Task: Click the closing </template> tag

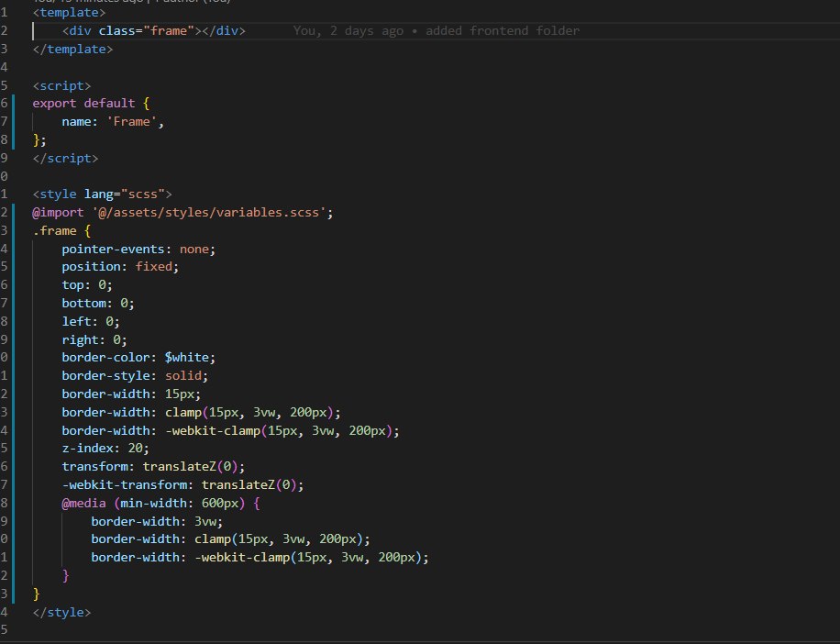Action: [x=72, y=50]
